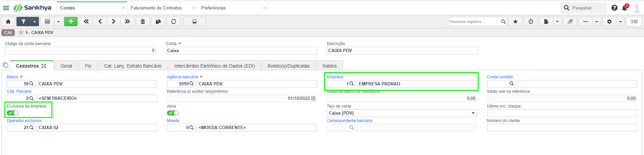This screenshot has width=644, height=155.
Task: Mark 5 - CAIXA PDV as favorite
Action: [21, 33]
